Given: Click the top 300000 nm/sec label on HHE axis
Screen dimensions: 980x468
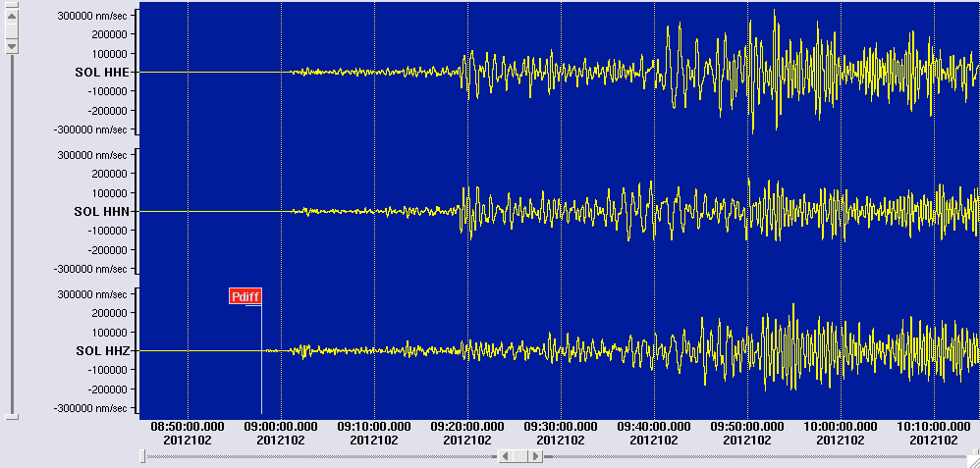Looking at the screenshot, I should point(91,15).
